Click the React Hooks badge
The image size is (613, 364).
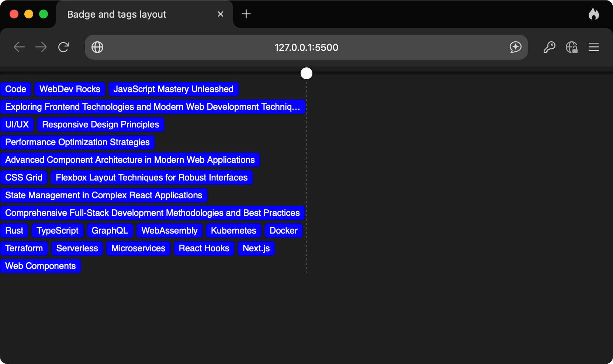(204, 248)
